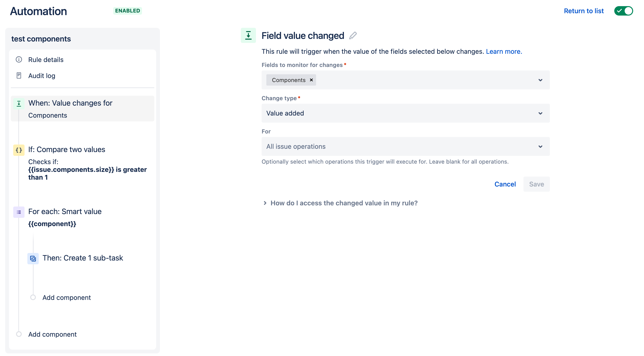The width and height of the screenshot is (644, 356).
Task: Click the large Field value changed icon
Action: (248, 35)
